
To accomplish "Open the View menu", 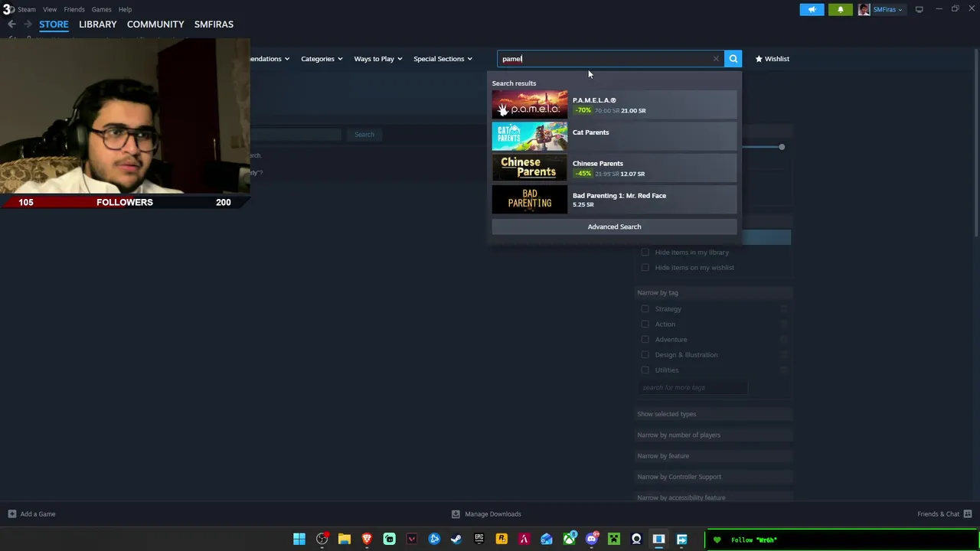I will 50,9.
